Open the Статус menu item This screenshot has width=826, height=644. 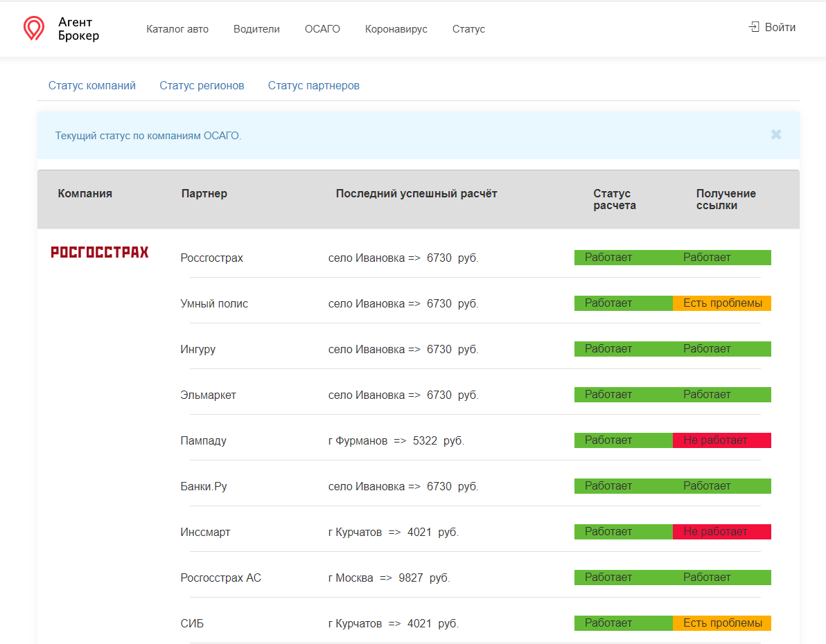pos(468,29)
